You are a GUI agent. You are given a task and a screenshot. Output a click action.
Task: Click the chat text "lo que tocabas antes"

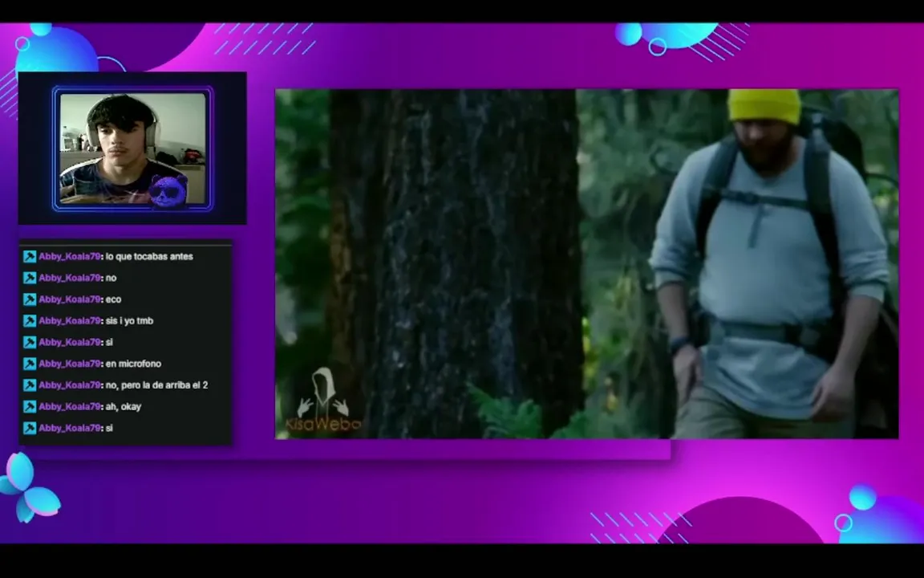(x=149, y=257)
